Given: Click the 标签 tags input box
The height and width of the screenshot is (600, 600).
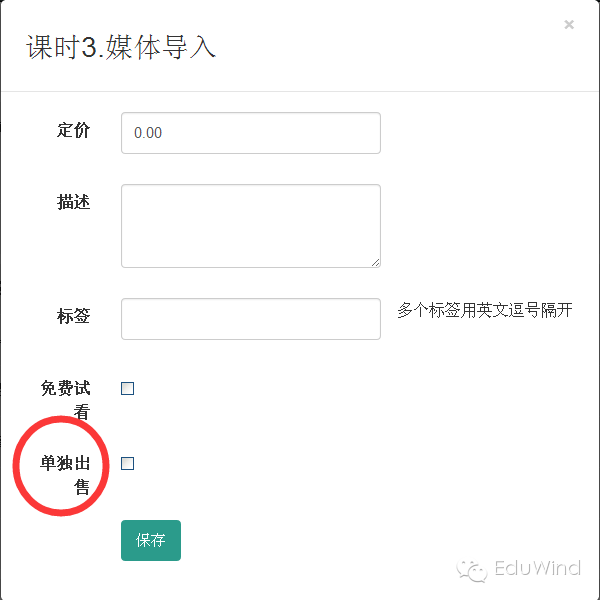Looking at the screenshot, I should click(x=251, y=319).
